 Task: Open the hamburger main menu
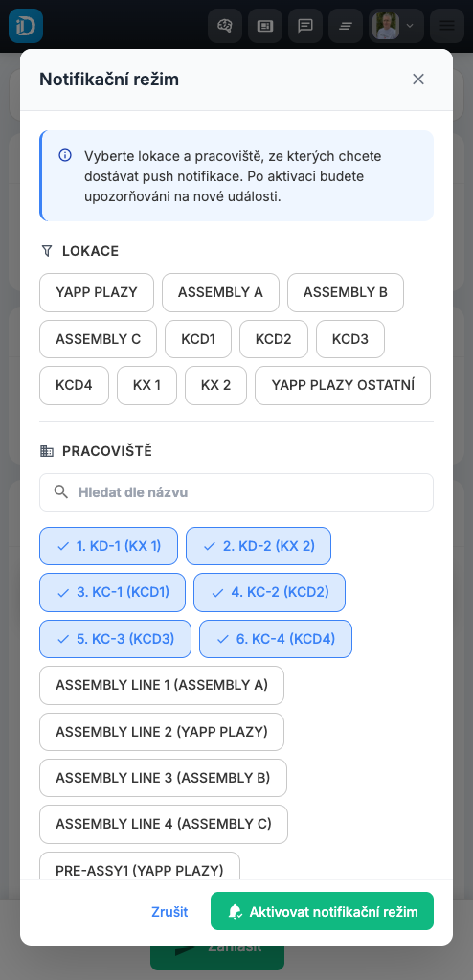pyautogui.click(x=447, y=26)
